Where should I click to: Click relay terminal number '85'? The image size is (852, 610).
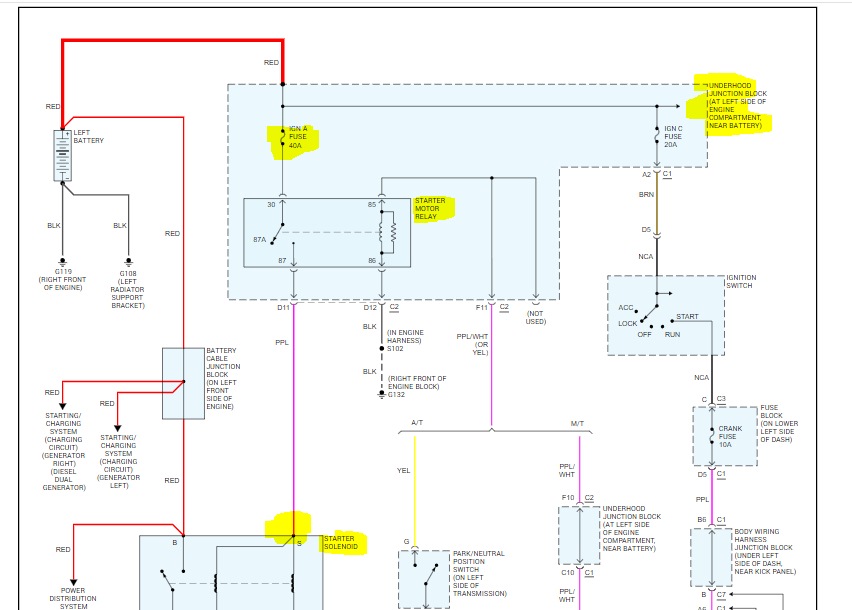372,205
